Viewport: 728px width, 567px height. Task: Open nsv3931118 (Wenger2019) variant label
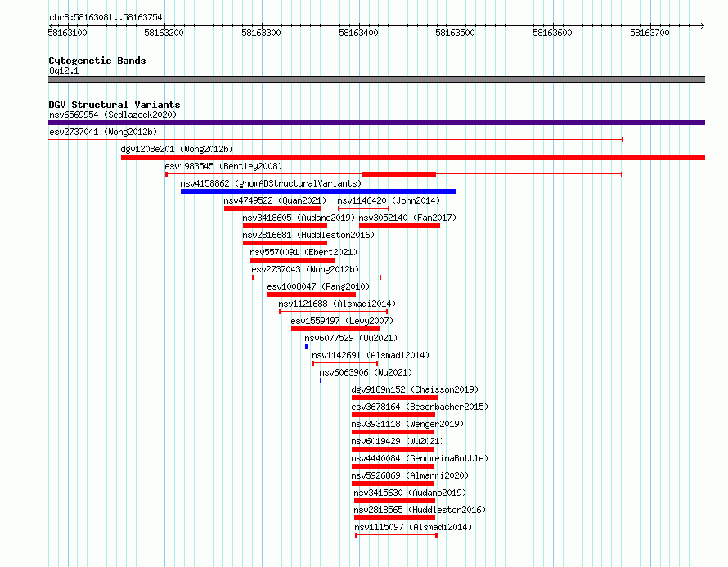pyautogui.click(x=407, y=424)
